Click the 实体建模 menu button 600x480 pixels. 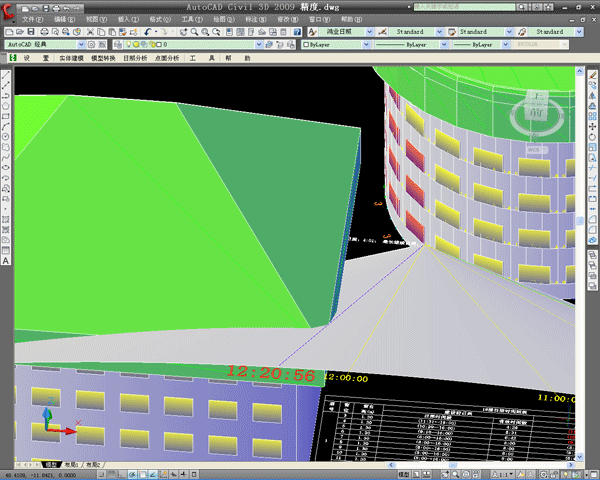73,58
